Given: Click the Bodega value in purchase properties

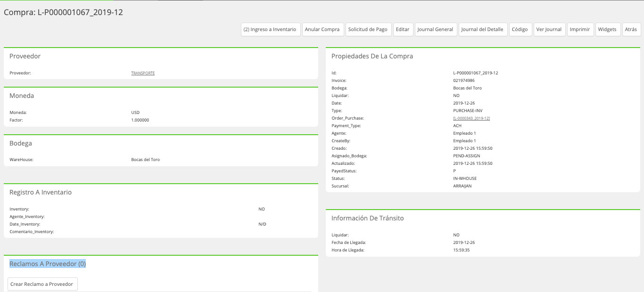Looking at the screenshot, I should pos(468,88).
